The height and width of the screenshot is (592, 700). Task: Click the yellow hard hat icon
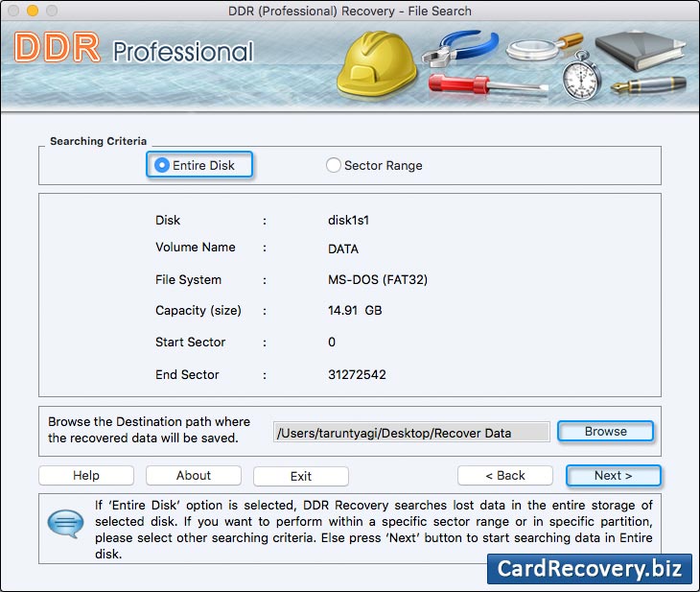[376, 63]
